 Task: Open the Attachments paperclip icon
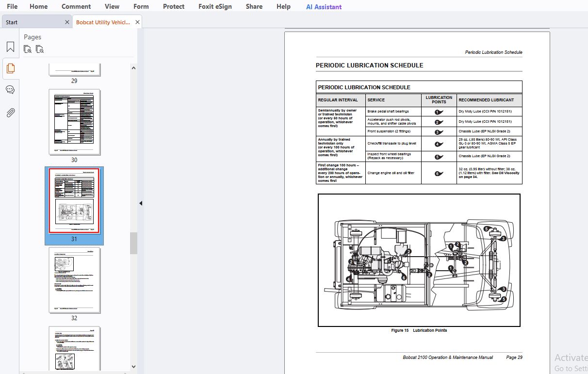10,113
